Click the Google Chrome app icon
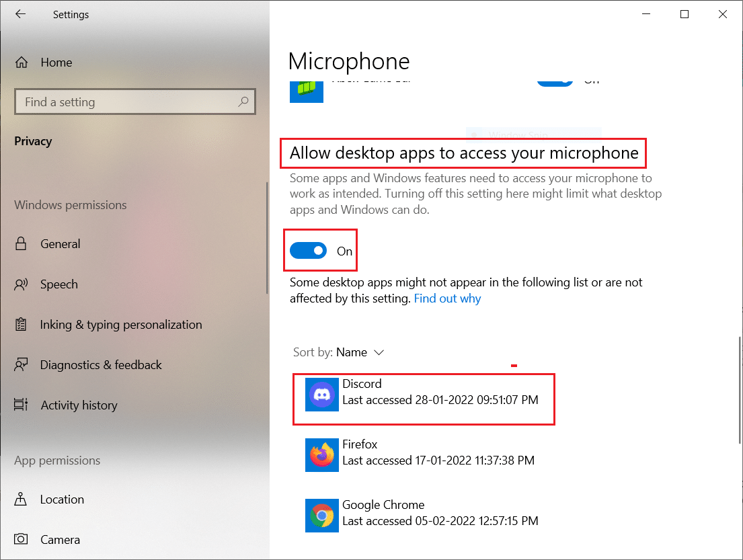Image resolution: width=743 pixels, height=560 pixels. pos(322,516)
